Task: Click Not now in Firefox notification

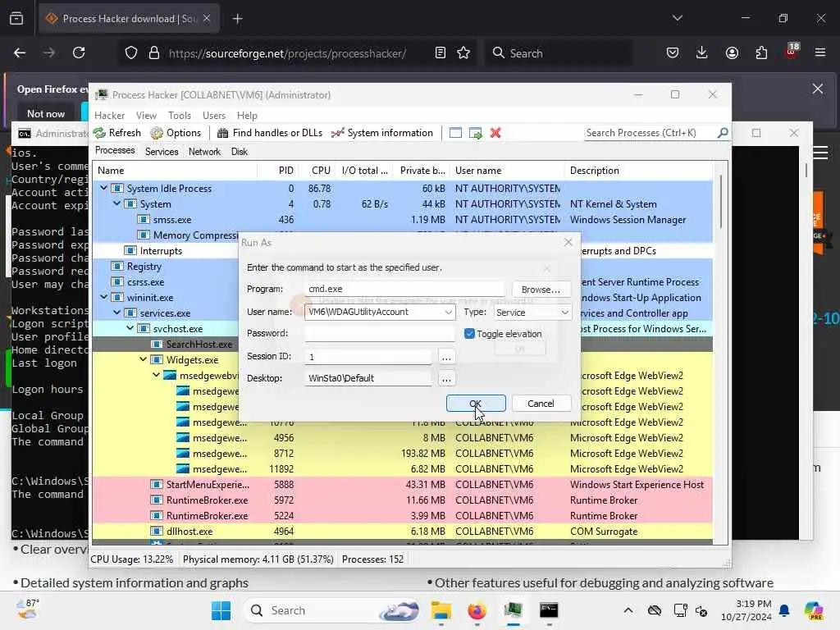Action: pos(46,113)
